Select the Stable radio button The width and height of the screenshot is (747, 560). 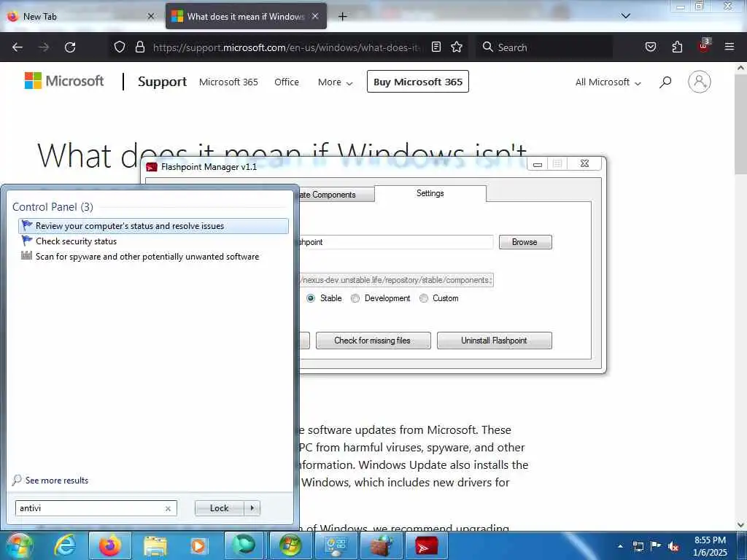pos(311,298)
